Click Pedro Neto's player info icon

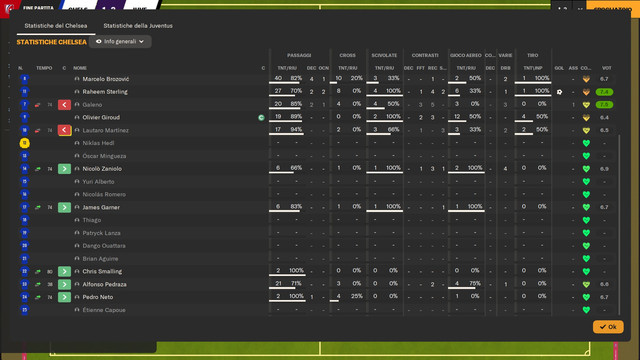[77, 297]
